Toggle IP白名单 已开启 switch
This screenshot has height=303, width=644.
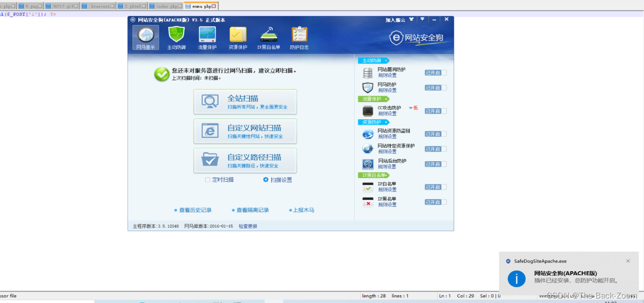coord(436,187)
